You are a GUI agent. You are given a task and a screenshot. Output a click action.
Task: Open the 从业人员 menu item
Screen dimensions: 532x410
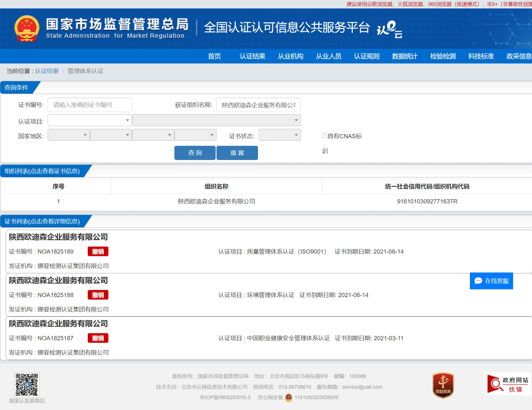[328, 56]
